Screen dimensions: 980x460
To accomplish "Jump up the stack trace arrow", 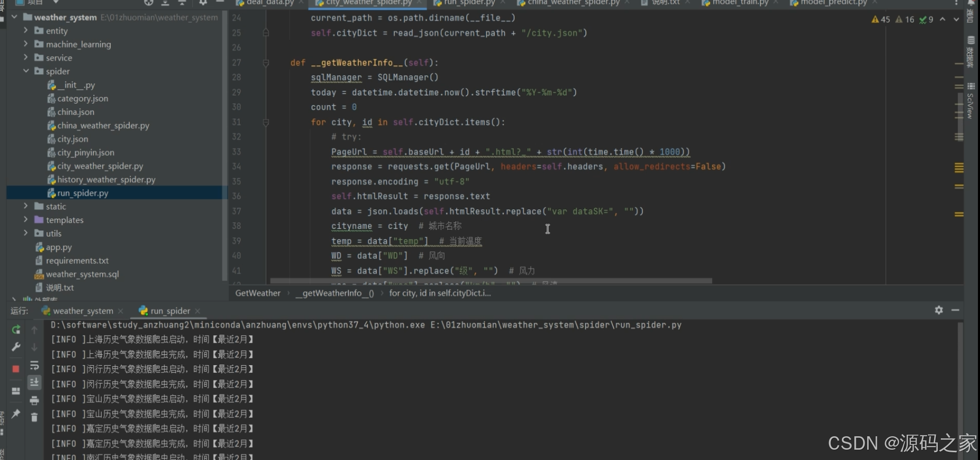I will click(35, 330).
